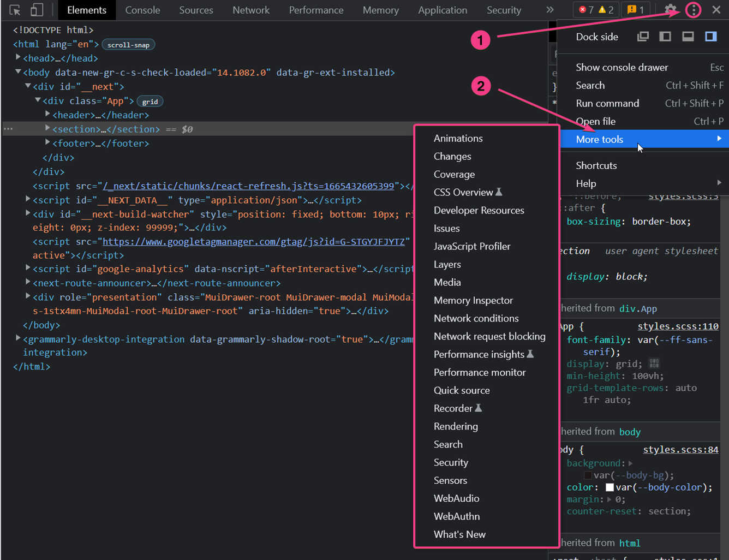
Task: Switch to the Application tab
Action: (x=443, y=10)
